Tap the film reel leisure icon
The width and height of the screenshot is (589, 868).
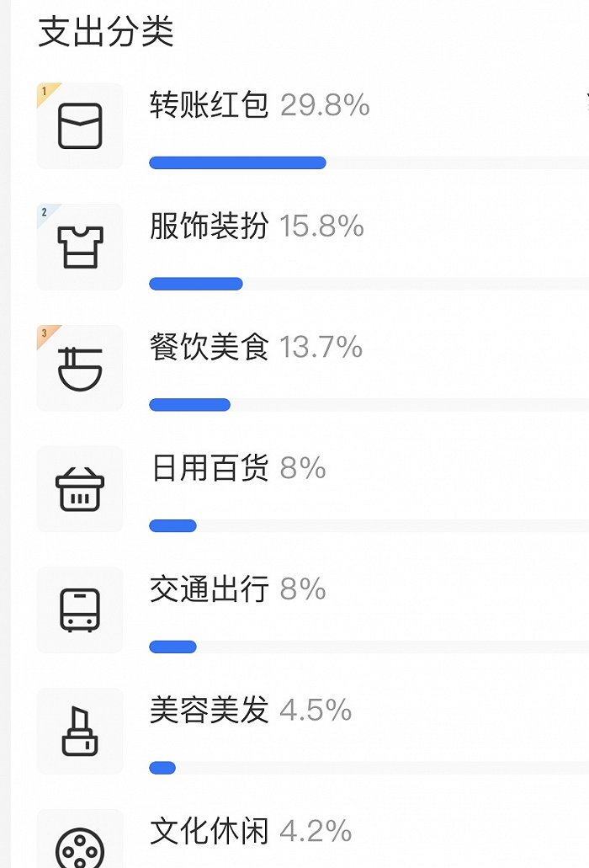80,844
